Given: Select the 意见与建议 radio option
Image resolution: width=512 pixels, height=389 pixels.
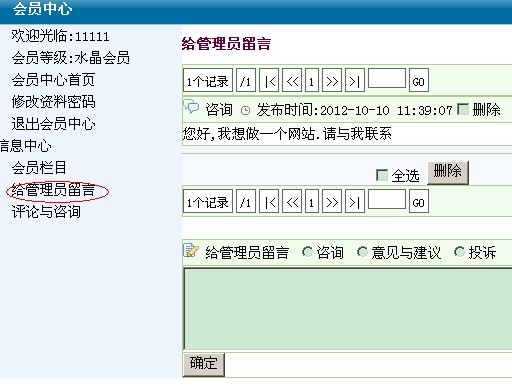Looking at the screenshot, I should pos(362,252).
